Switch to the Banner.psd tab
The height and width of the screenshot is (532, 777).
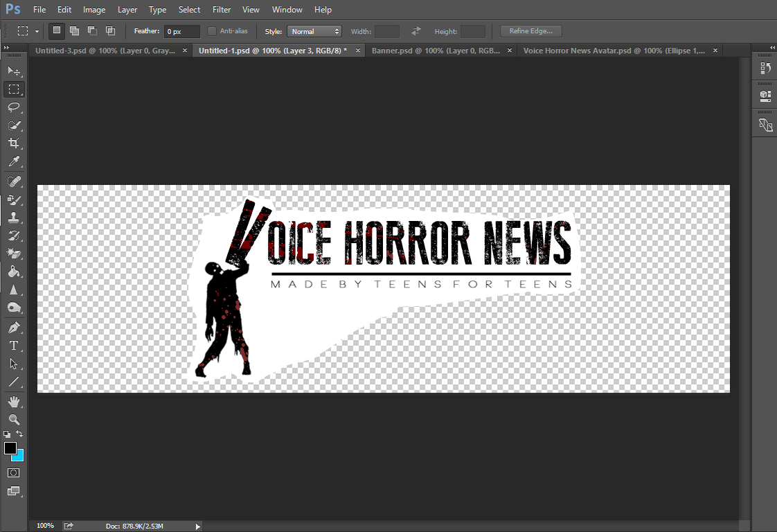pos(436,51)
